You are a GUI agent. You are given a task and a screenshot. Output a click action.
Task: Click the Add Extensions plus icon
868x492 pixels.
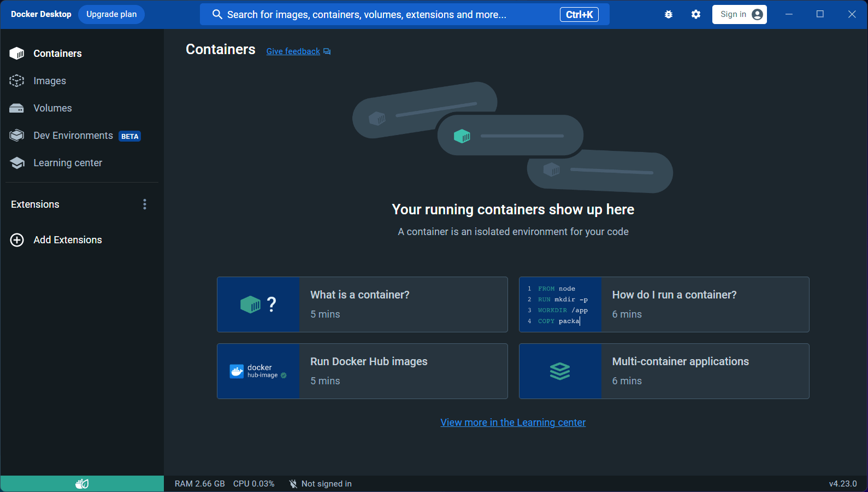17,240
